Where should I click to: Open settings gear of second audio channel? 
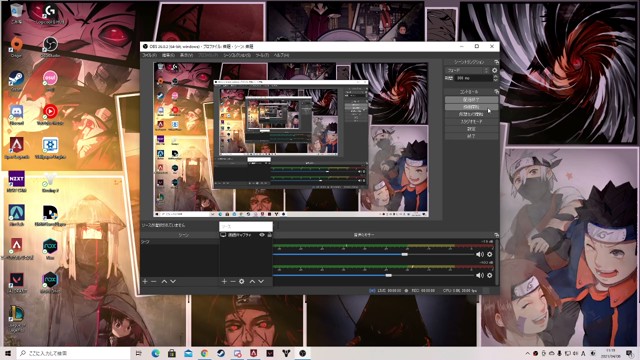coord(490,276)
